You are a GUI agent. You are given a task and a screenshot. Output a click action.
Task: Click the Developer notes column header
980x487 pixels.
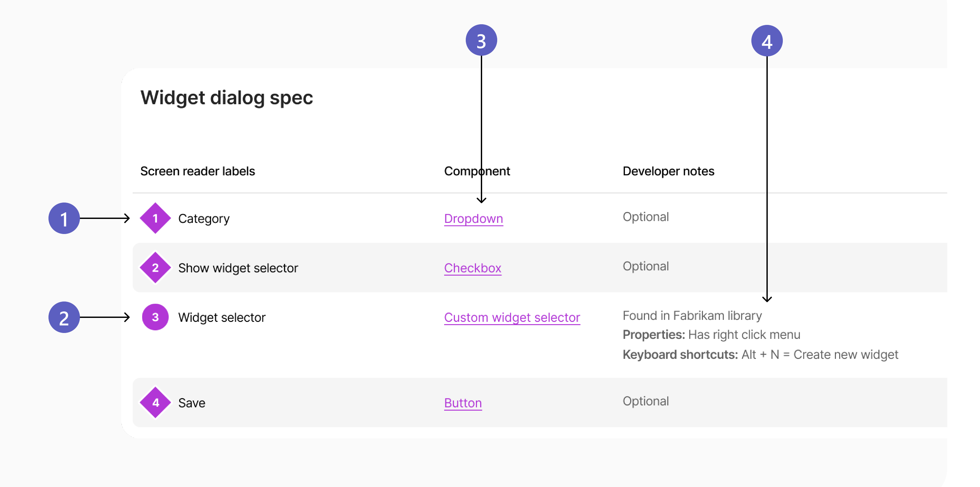(x=668, y=171)
